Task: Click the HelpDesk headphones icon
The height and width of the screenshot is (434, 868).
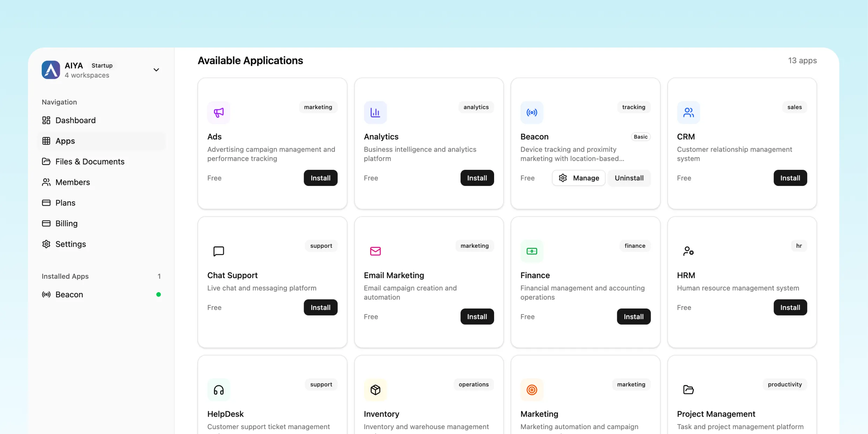Action: coord(218,390)
